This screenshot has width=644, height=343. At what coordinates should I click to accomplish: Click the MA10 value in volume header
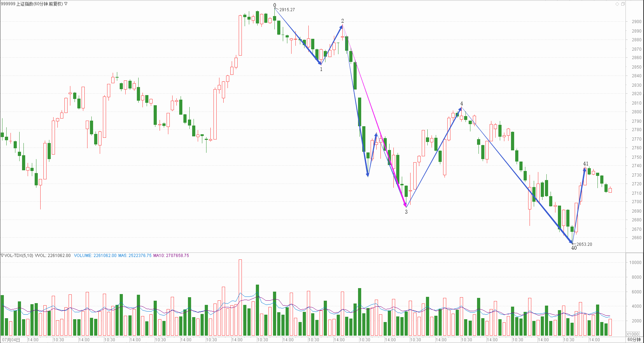pos(171,256)
